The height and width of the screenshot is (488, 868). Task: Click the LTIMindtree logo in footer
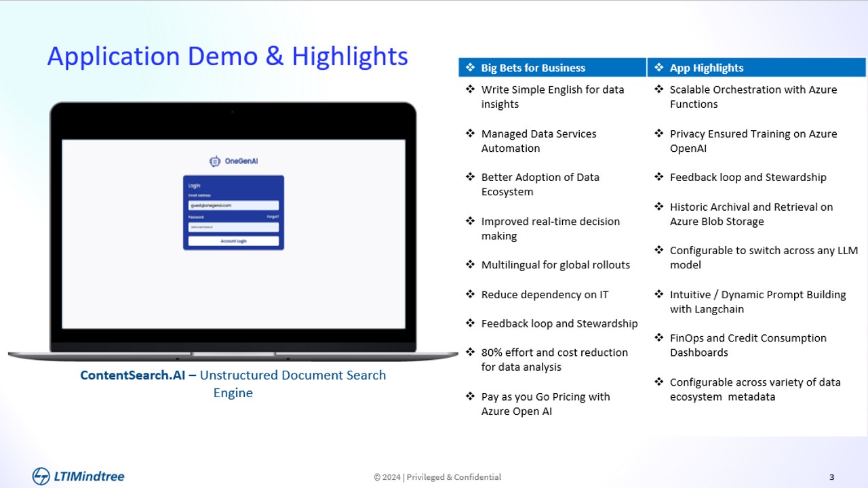tap(79, 476)
